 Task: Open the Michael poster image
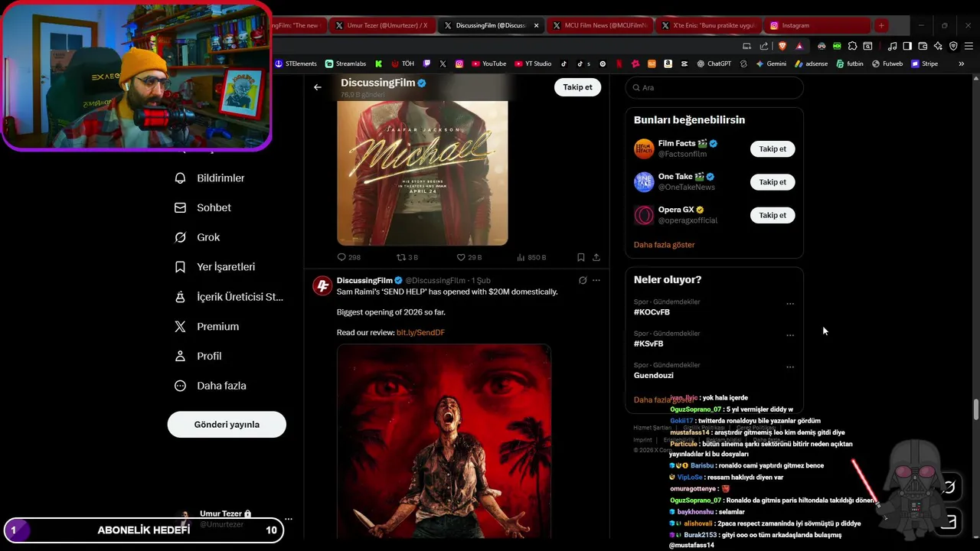coord(423,173)
